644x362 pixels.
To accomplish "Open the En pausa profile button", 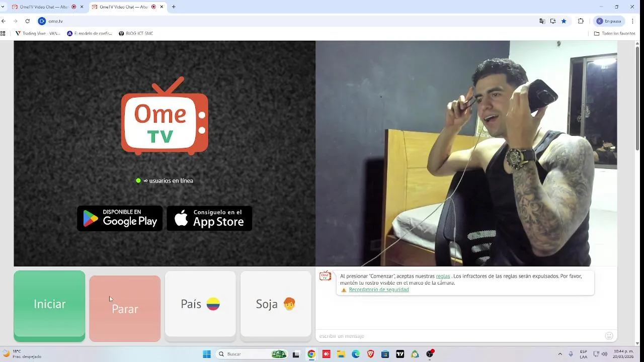I will 609,21.
